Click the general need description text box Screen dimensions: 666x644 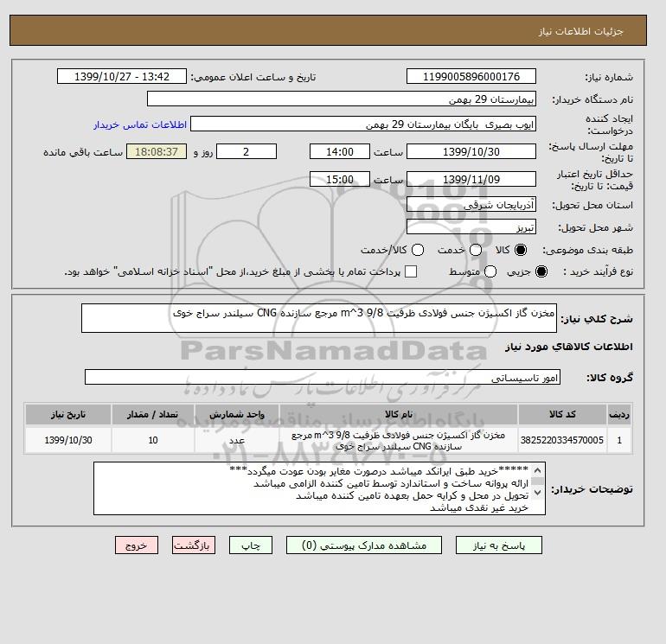click(x=319, y=318)
